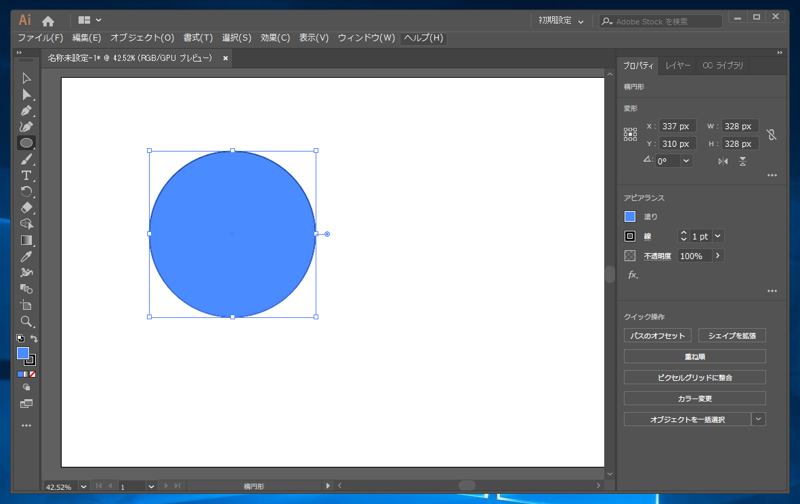This screenshot has width=800, height=504.
Task: Swap fill and stroke colors
Action: click(x=34, y=338)
